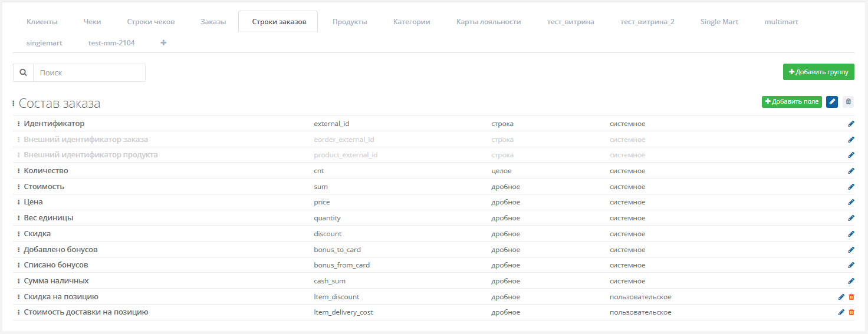
Task: Delete the Скидка на позицию field
Action: (x=851, y=297)
